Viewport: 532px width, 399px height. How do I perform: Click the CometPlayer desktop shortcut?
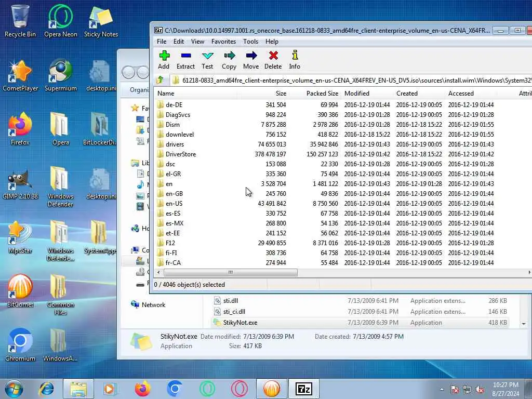tap(20, 75)
